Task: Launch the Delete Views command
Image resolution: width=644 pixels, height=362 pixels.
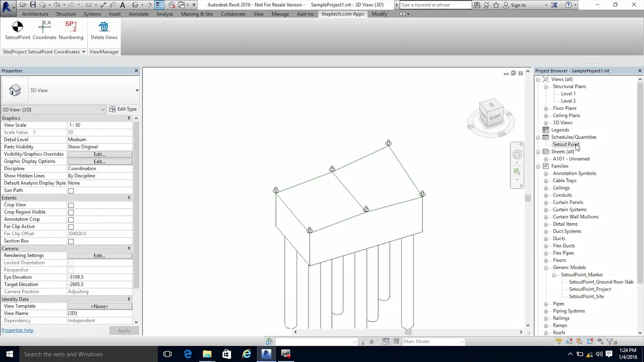Action: tap(104, 30)
